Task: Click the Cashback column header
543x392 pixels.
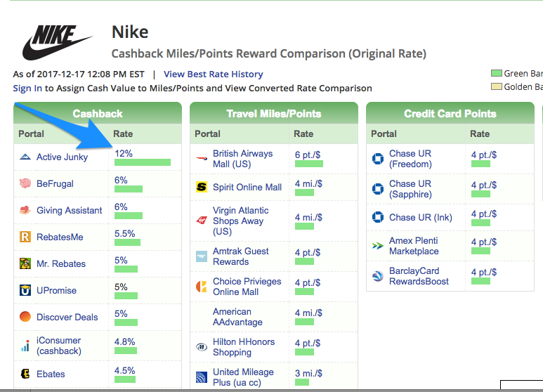Action: [98, 113]
